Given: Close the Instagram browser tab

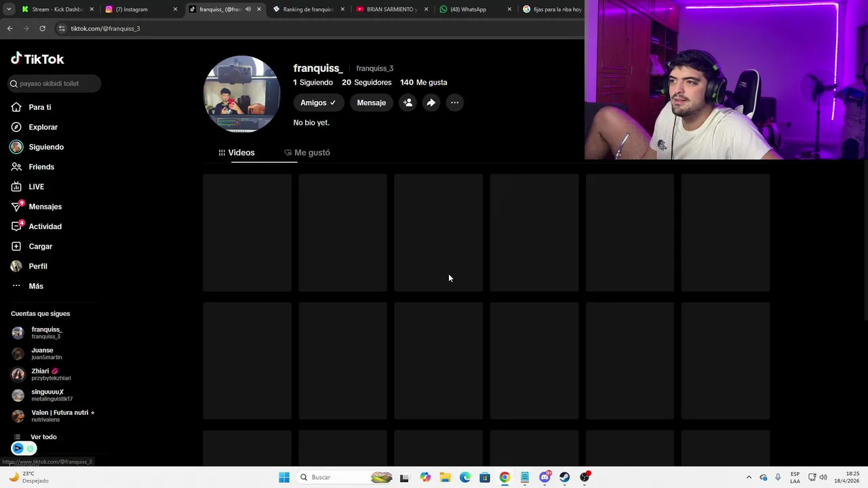Looking at the screenshot, I should 175,9.
